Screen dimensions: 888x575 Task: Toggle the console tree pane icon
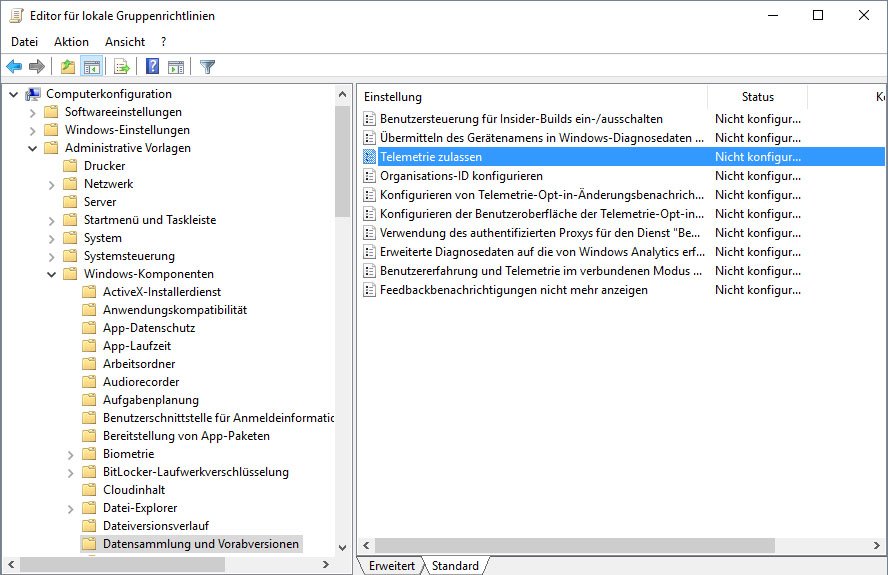91,67
